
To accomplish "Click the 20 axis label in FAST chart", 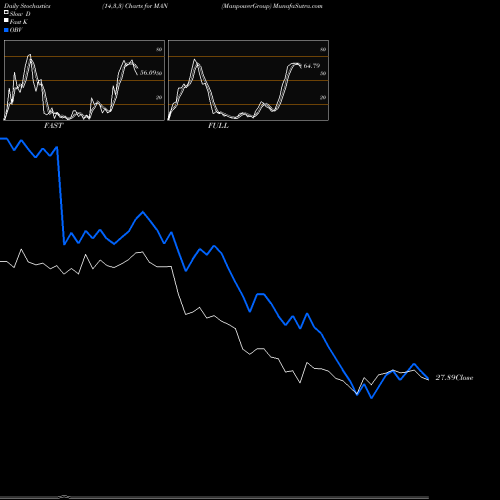I will coord(159,97).
